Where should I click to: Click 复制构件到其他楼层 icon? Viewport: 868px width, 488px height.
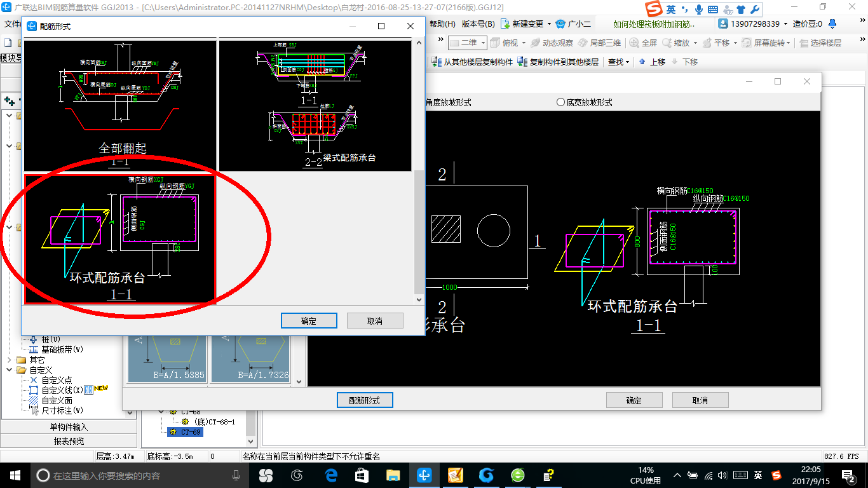[522, 62]
